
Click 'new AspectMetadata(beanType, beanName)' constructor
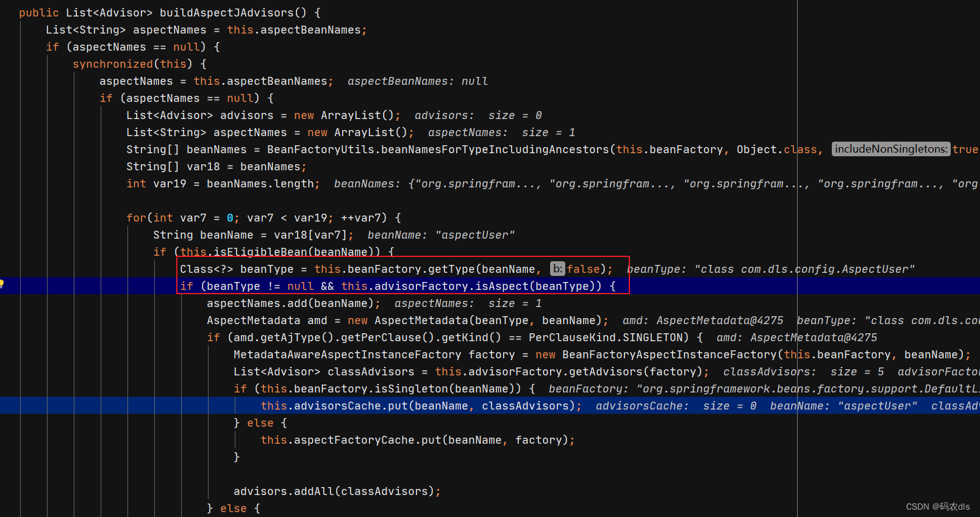click(475, 320)
